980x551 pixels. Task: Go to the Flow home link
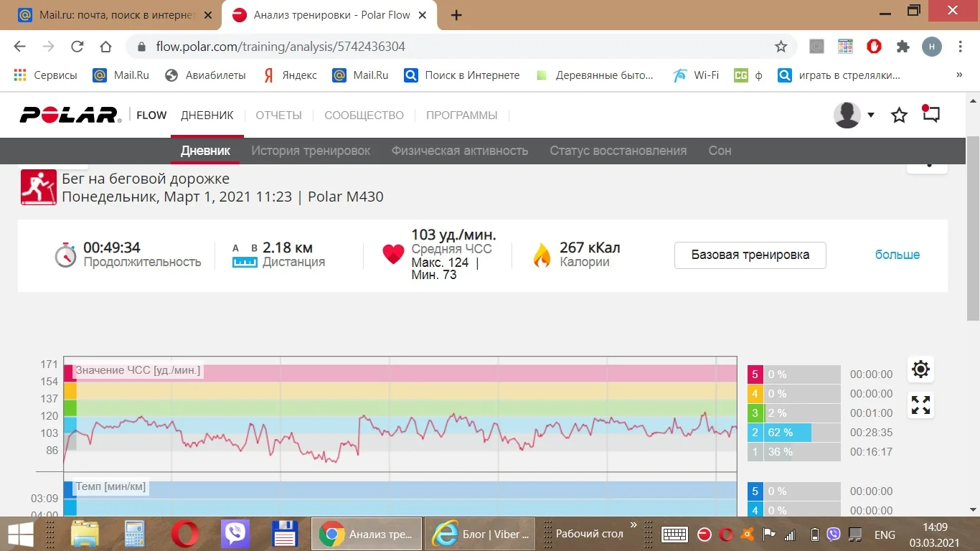pyautogui.click(x=151, y=115)
